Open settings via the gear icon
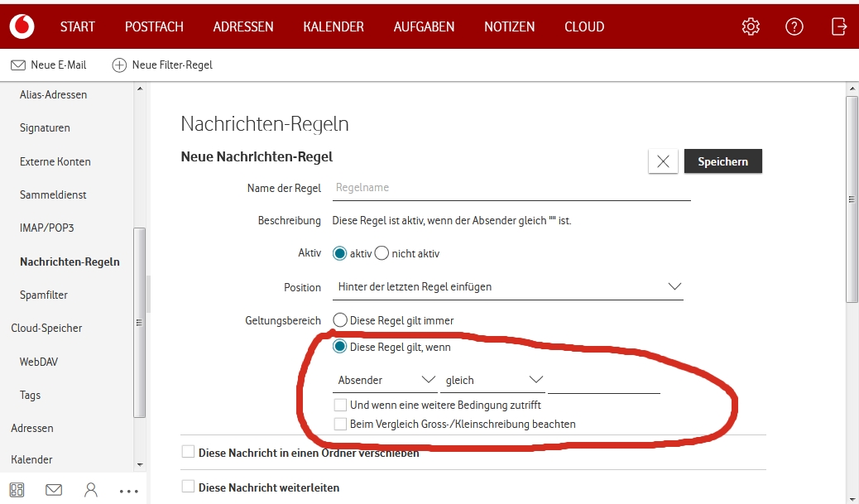 (x=750, y=26)
